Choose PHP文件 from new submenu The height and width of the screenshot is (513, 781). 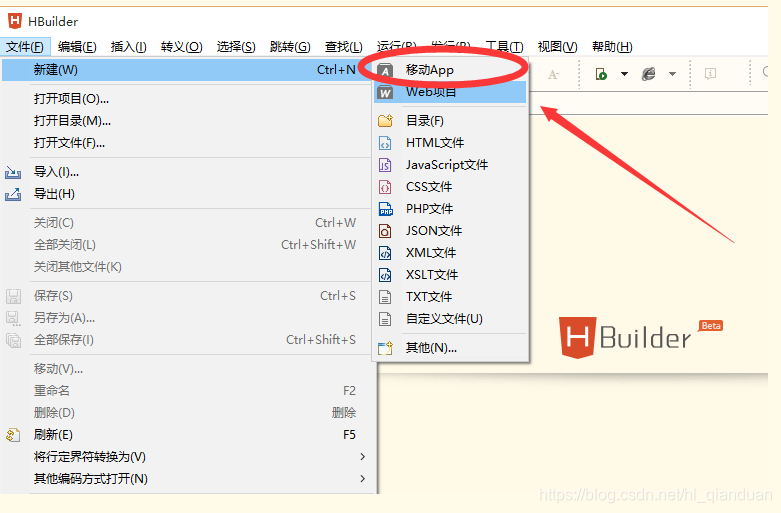(450, 209)
